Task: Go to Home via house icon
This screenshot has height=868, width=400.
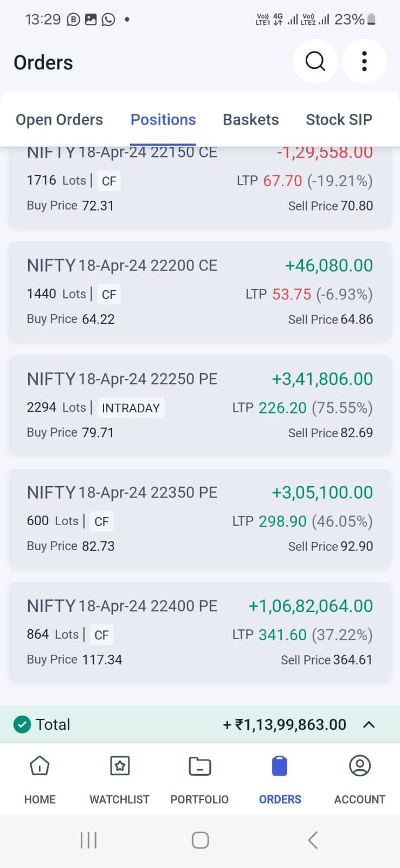Action: (40, 766)
